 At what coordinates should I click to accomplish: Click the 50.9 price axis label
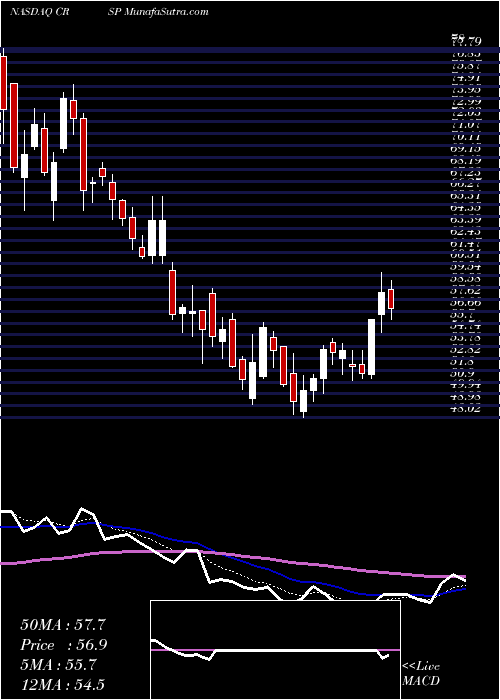(462, 373)
